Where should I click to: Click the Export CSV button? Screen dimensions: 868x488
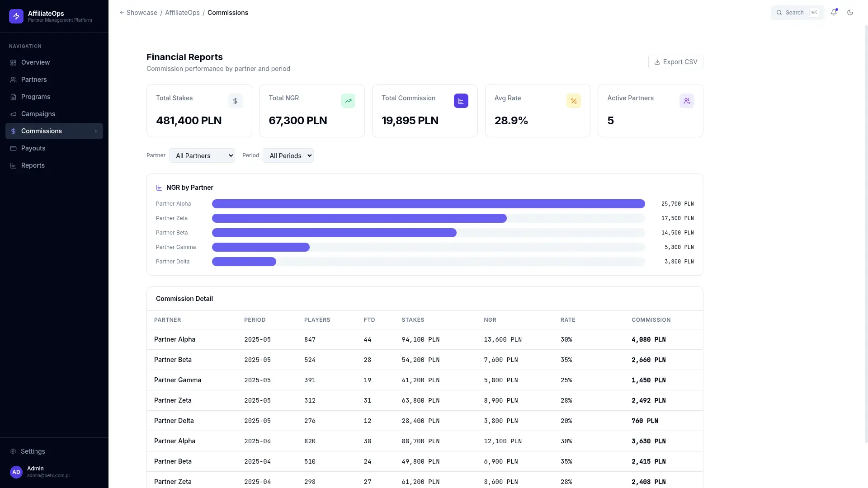click(675, 62)
